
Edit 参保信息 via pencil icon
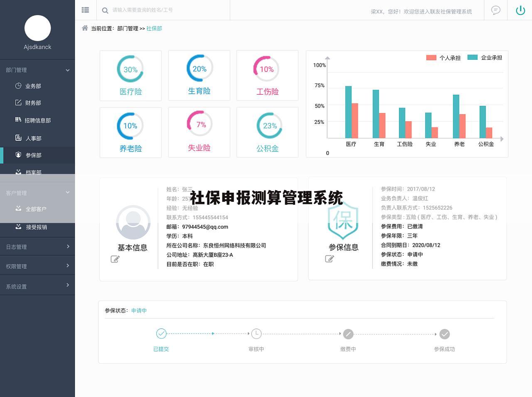click(x=330, y=259)
